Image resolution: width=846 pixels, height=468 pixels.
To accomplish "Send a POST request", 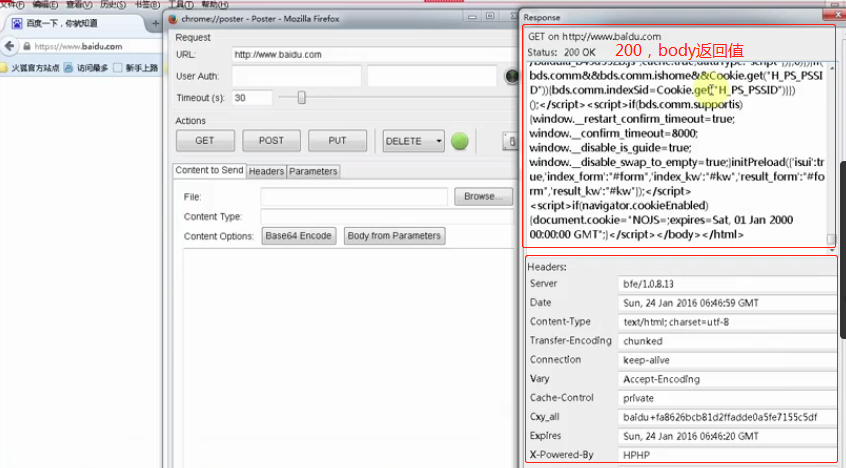I will [271, 140].
